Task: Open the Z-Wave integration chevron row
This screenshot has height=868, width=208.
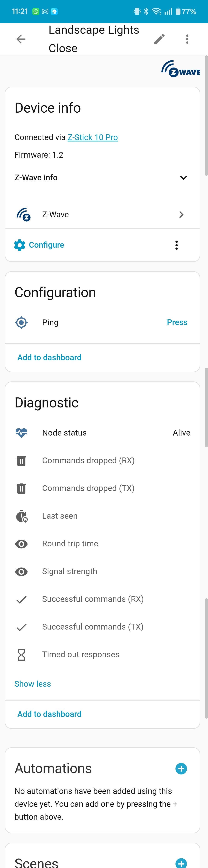Action: (x=181, y=215)
